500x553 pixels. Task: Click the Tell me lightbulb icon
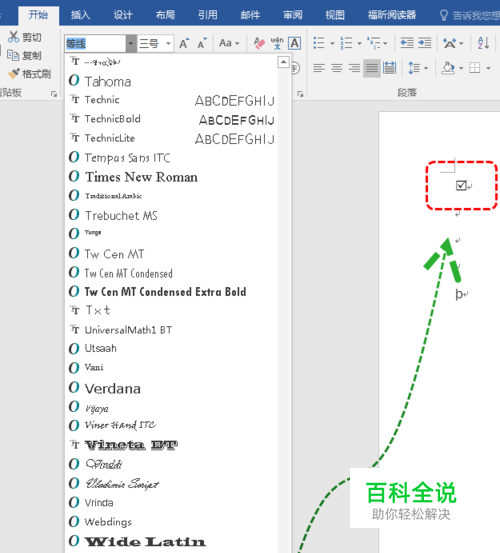click(x=444, y=15)
